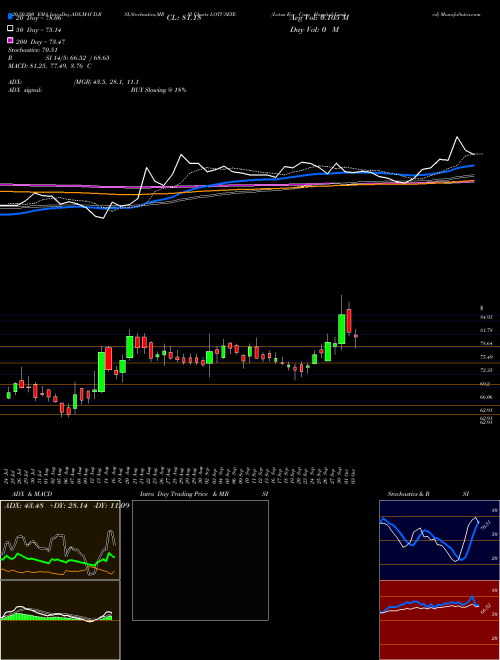
Task: Click the 'BUY Slowing @ 18%' signal text
Action: point(159,90)
